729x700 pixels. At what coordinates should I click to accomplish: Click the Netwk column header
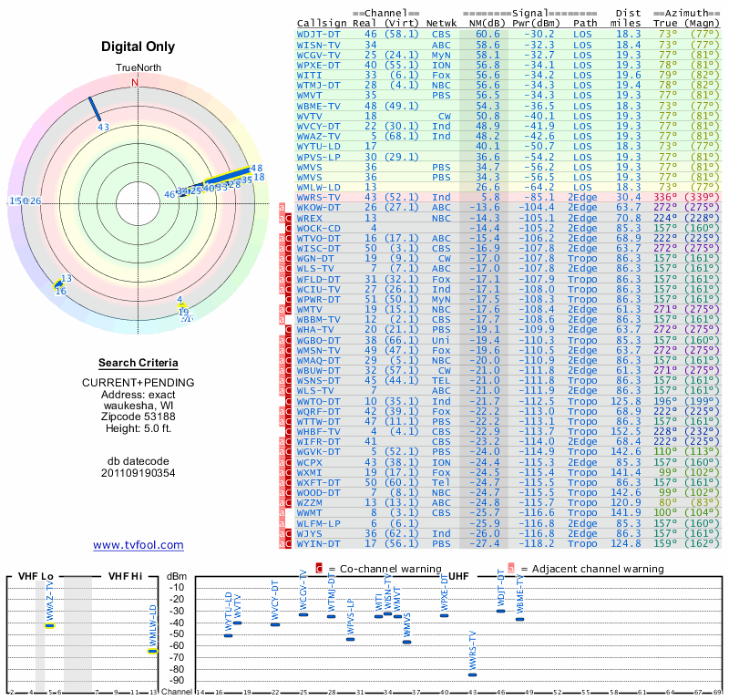(x=442, y=22)
